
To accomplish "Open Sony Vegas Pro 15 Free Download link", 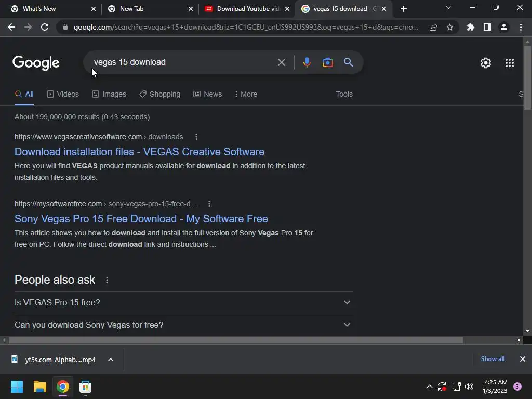I will 141,219.
